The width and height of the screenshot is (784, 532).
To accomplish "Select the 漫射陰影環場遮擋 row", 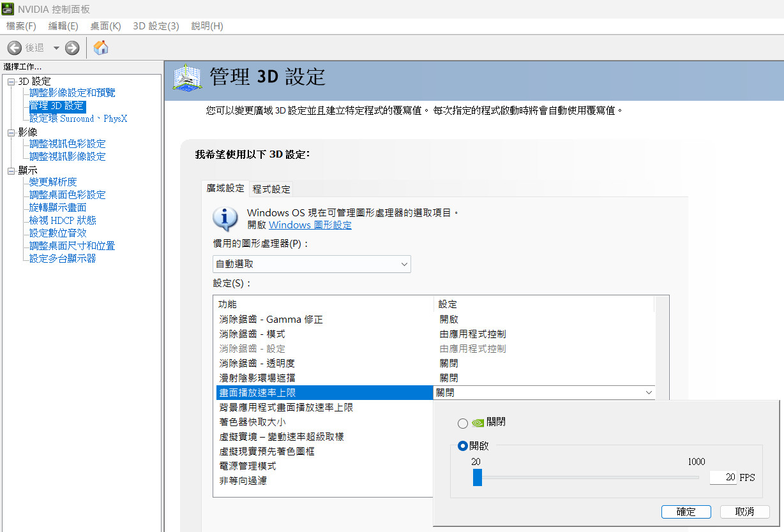I will click(x=434, y=378).
